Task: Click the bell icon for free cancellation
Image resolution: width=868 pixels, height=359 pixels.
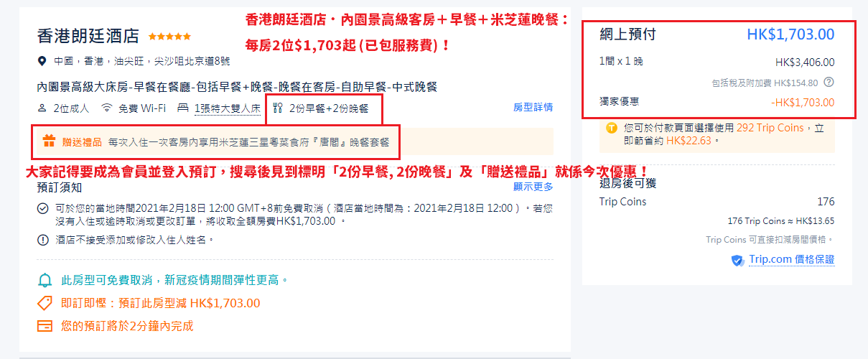Action: coord(45,280)
